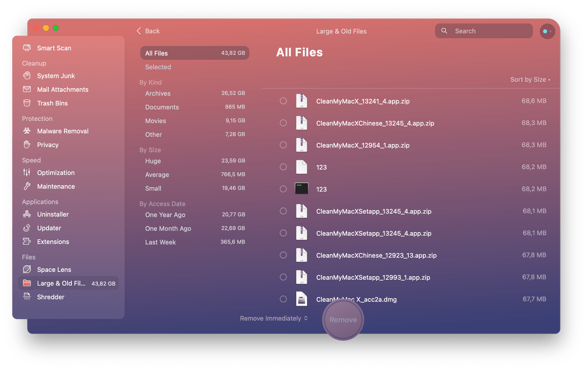This screenshot has height=370, width=588.
Task: Click the Malware Removal biohazard icon
Action: click(27, 131)
